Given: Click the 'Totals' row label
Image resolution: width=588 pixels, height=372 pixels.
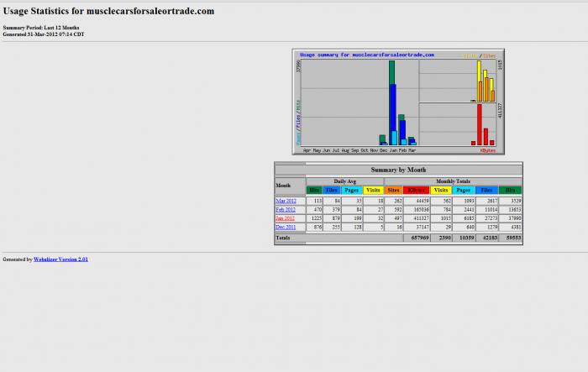Looking at the screenshot, I should click(283, 238).
